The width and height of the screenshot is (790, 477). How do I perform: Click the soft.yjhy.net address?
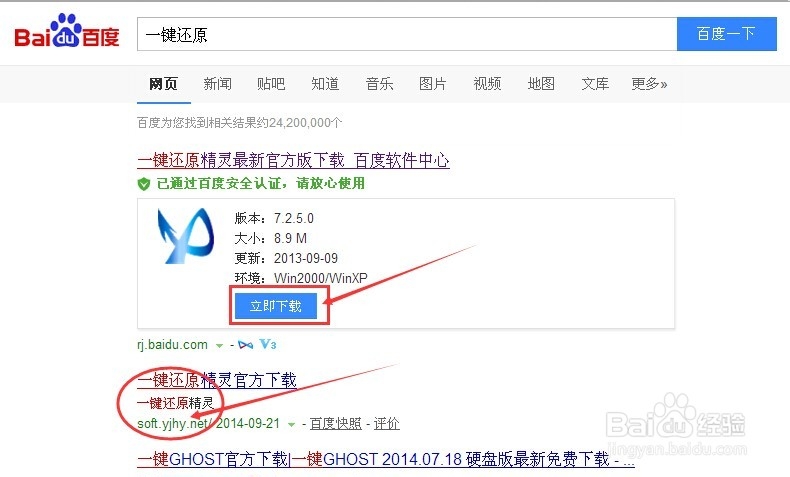tap(175, 423)
